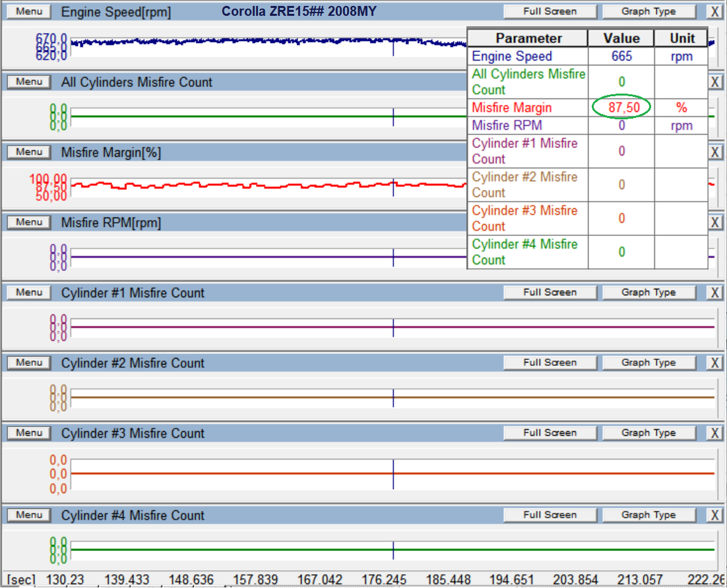
Task: Show Engine Speed graph in Full Screen
Action: point(550,12)
